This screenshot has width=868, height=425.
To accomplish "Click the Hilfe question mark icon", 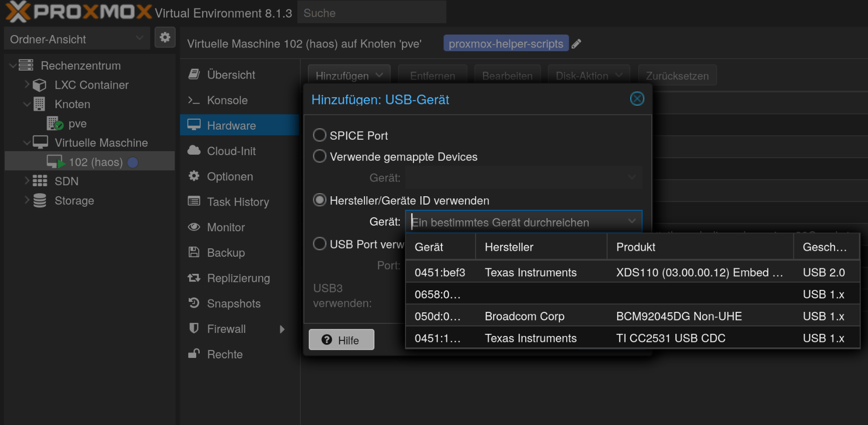I will (x=327, y=340).
